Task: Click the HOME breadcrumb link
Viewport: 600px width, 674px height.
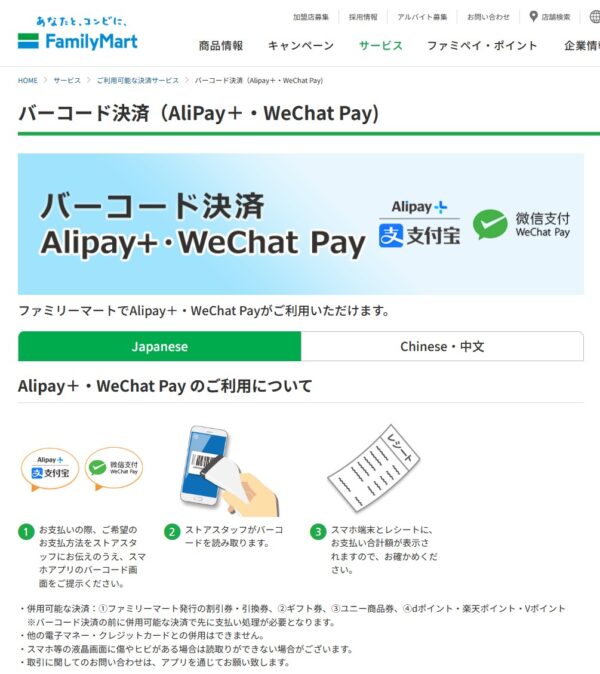Action: click(x=28, y=80)
